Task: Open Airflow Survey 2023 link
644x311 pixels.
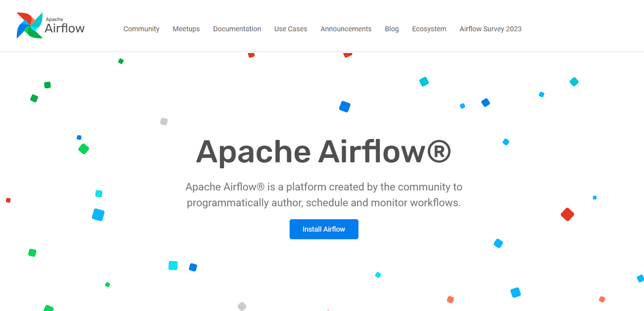Action: click(491, 29)
